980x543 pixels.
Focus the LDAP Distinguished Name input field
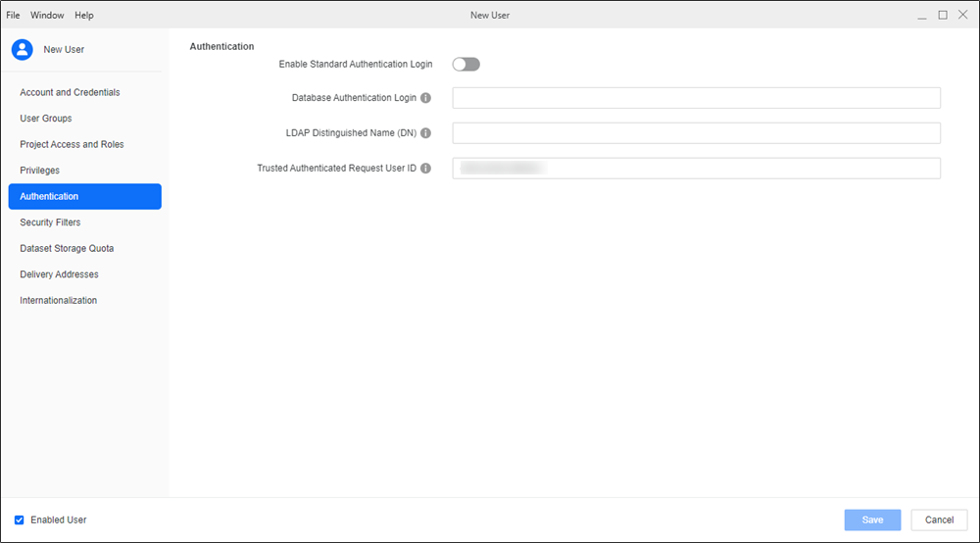696,133
